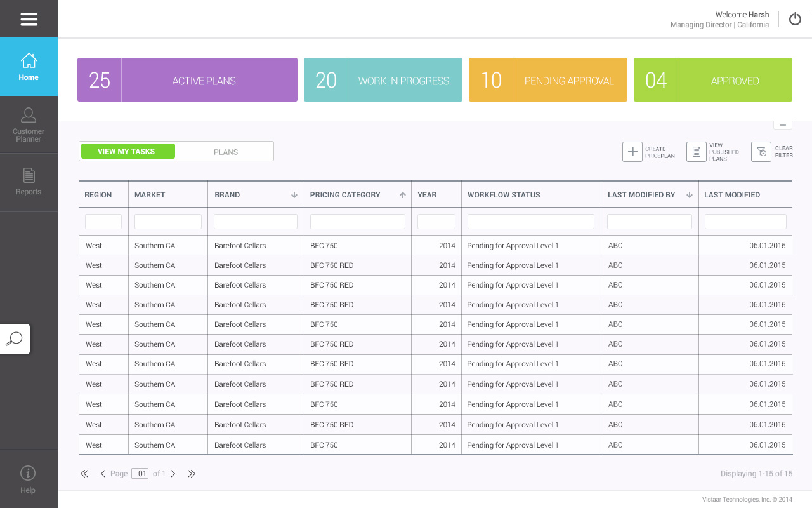Open Reports from the sidebar
The image size is (812, 508).
coord(29,182)
